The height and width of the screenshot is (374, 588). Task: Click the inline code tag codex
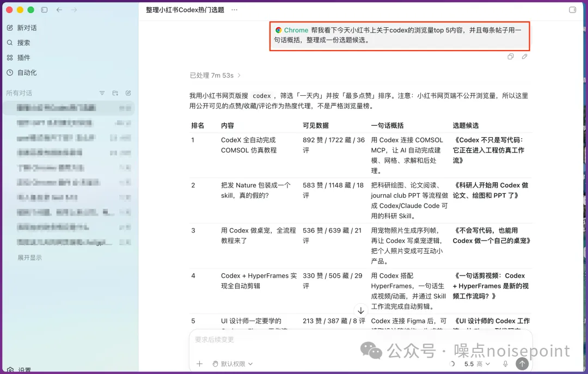pos(262,96)
